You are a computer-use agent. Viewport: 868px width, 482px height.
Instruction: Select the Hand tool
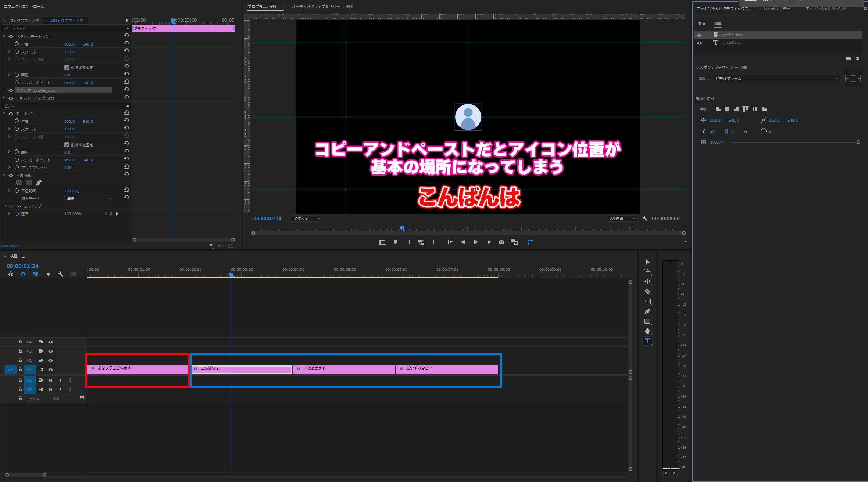click(647, 331)
